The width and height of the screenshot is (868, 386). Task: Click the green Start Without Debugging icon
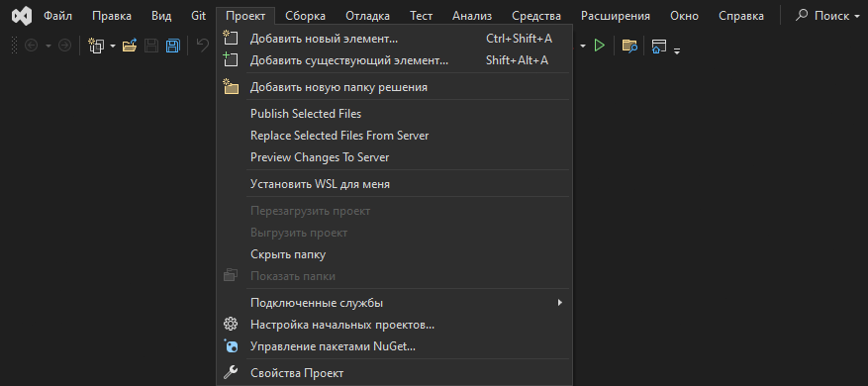click(599, 46)
